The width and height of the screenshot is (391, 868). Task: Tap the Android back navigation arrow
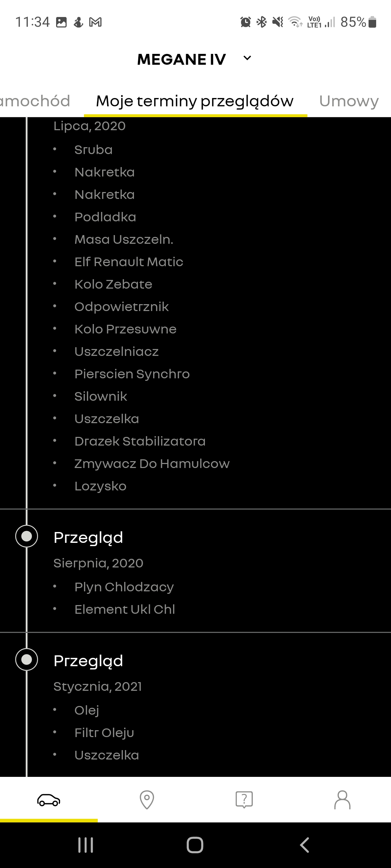click(304, 845)
